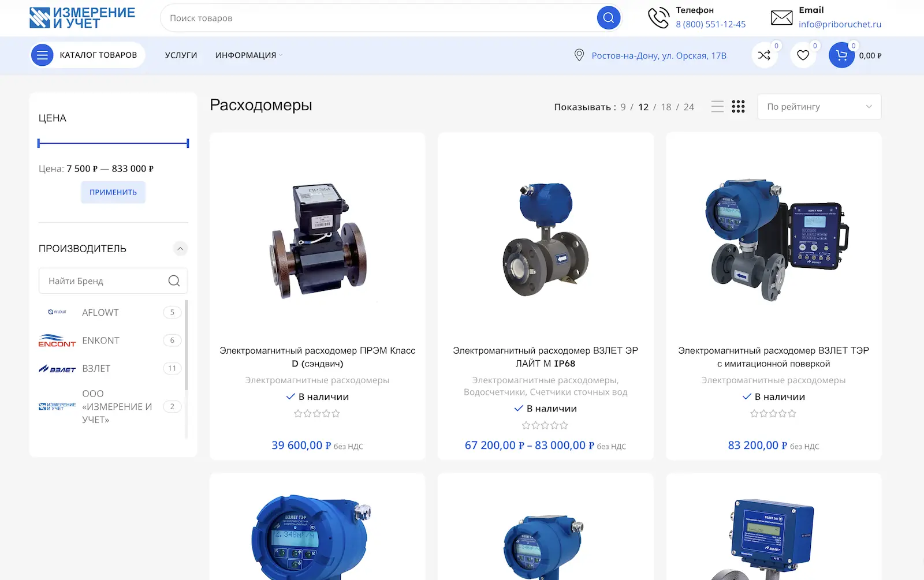The image size is (924, 580).
Task: Click the ENCONT brand logo
Action: point(57,340)
